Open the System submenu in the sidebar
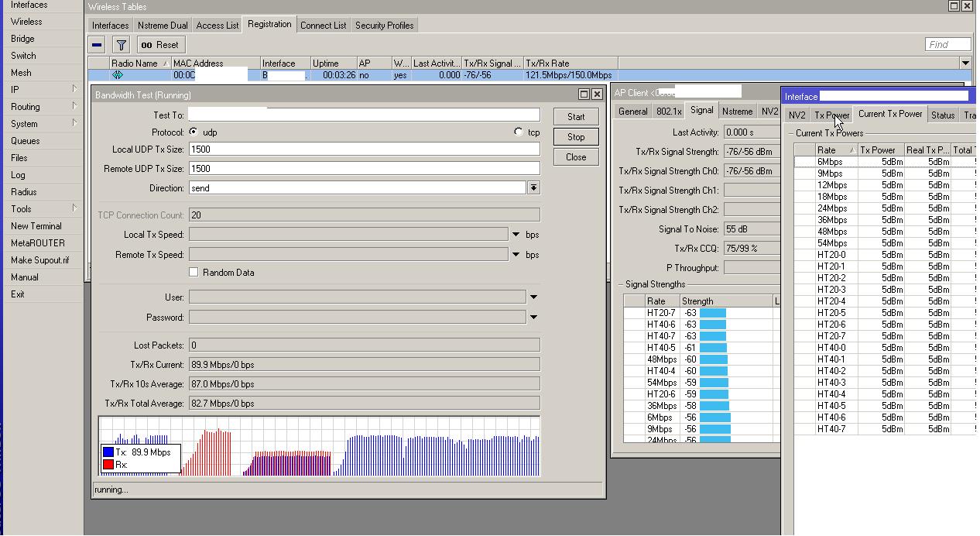The height and width of the screenshot is (536, 980). 42,124
